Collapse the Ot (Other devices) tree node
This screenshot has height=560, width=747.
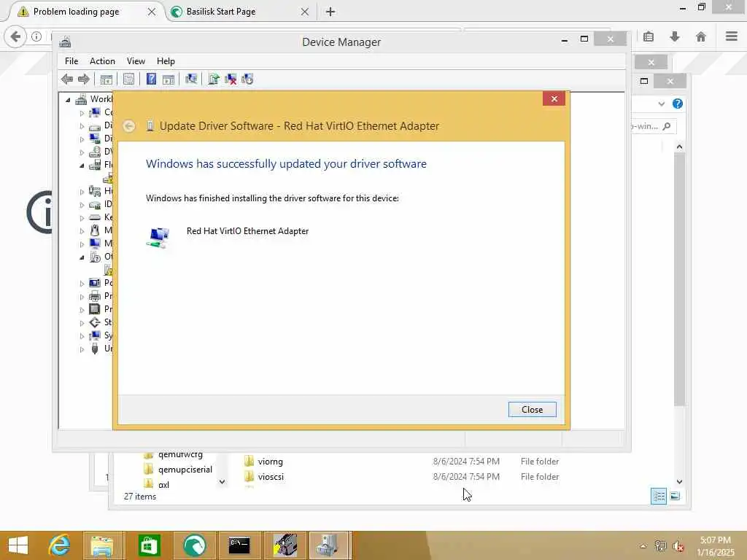coord(82,257)
